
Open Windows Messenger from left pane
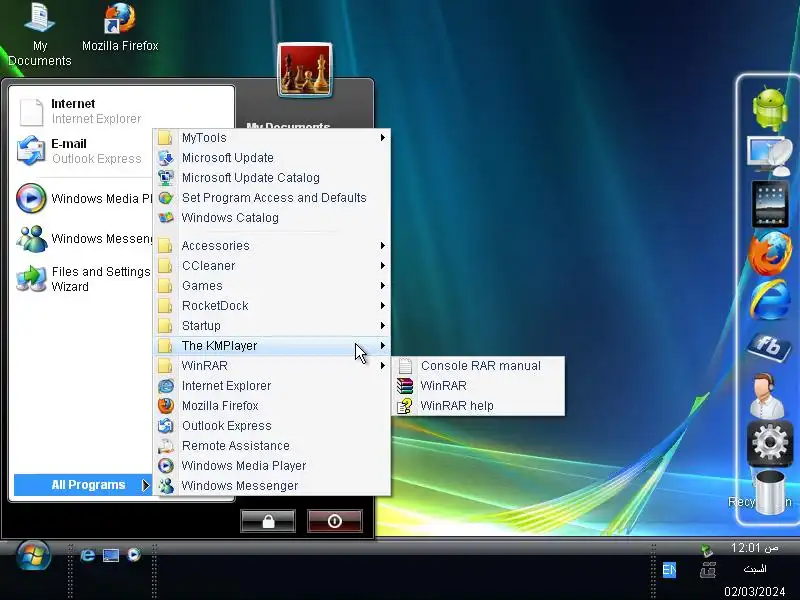[83, 238]
